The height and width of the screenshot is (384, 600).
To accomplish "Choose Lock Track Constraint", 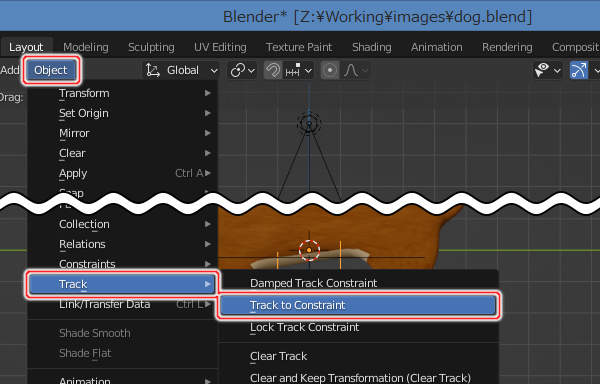I will 359,327.
